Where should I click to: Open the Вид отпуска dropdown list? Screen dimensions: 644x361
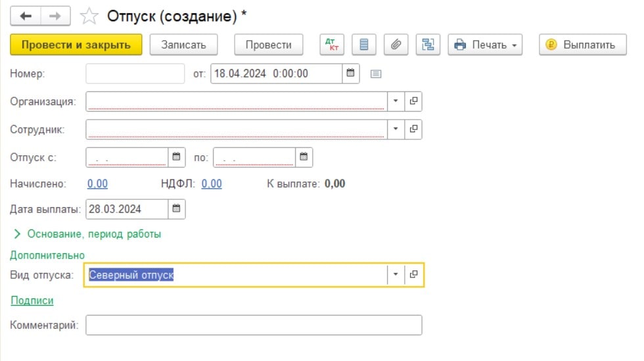[396, 274]
